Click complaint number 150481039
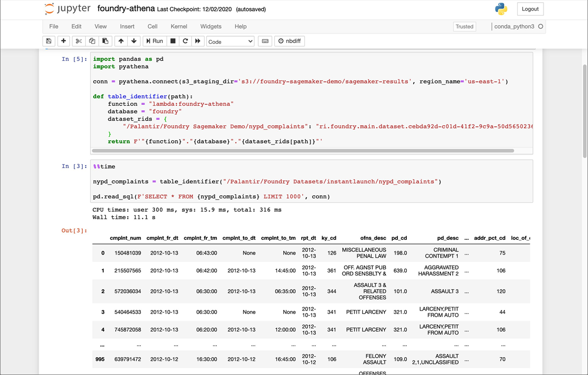The image size is (588, 375). 128,253
